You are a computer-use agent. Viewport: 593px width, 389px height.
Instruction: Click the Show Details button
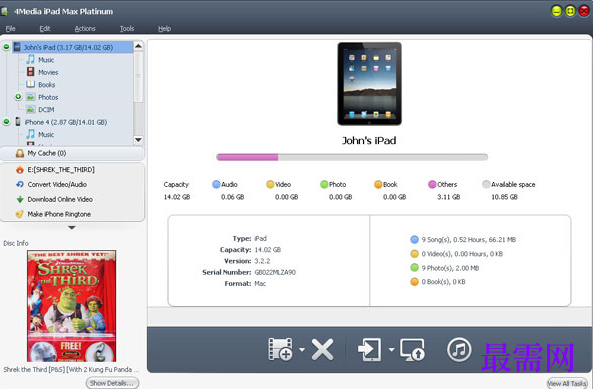click(x=112, y=383)
